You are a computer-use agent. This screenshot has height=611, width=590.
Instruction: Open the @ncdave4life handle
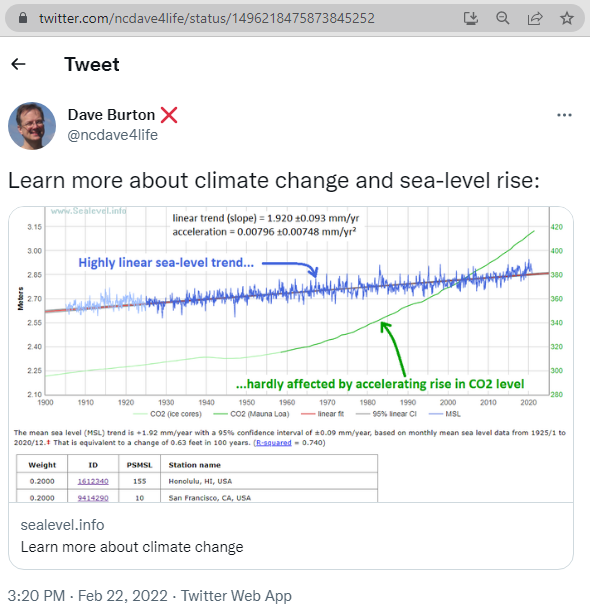(113, 135)
